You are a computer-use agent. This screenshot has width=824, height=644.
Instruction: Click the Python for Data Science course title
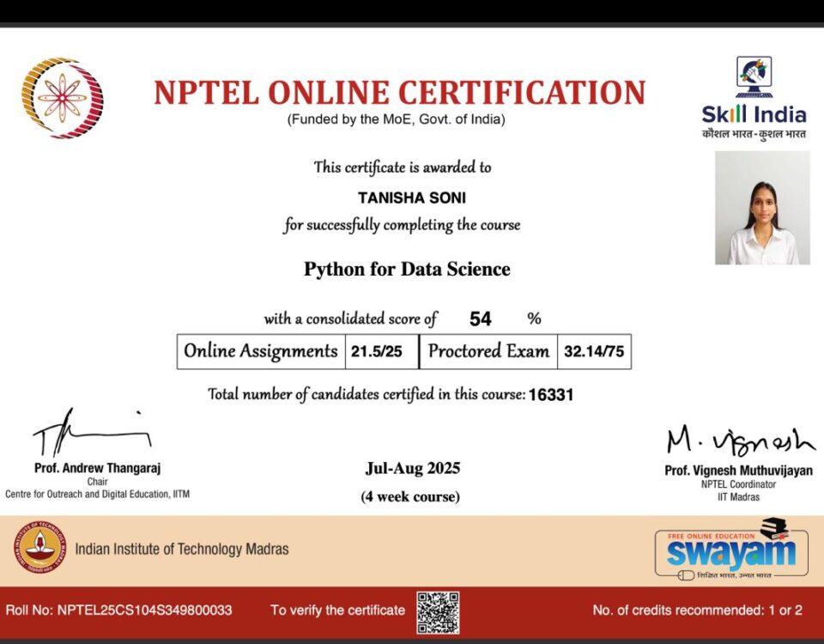coord(407,269)
